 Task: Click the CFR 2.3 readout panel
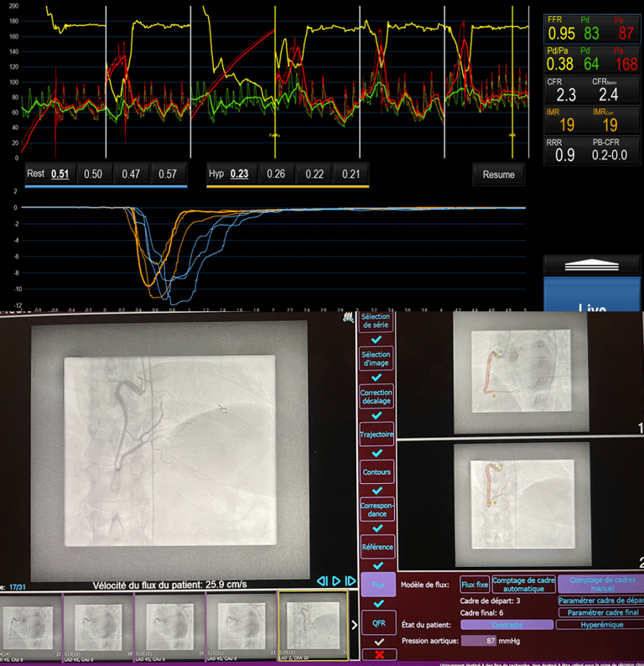(592, 91)
